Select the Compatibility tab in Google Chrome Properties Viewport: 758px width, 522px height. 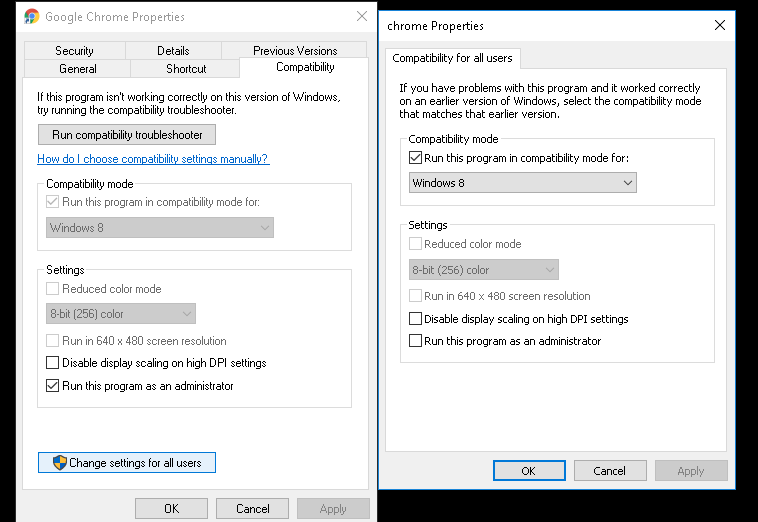305,67
